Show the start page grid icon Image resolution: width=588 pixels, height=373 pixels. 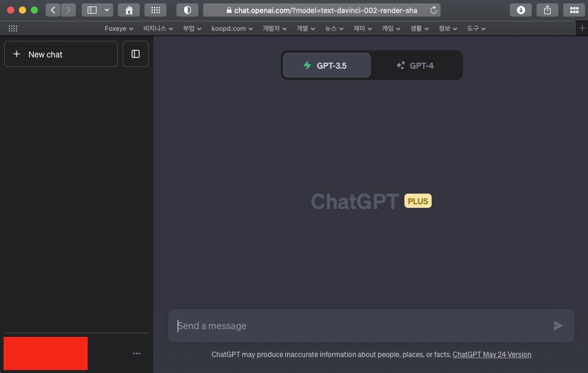(x=156, y=10)
